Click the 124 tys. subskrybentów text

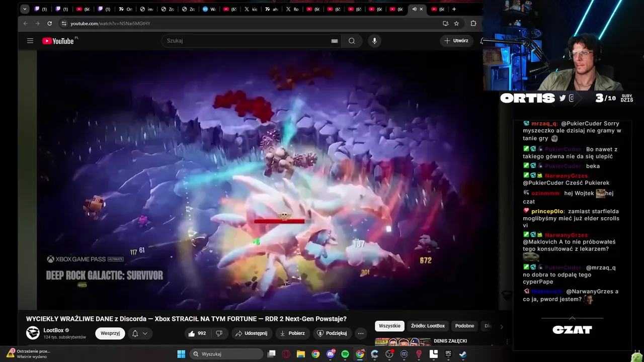[x=65, y=337]
